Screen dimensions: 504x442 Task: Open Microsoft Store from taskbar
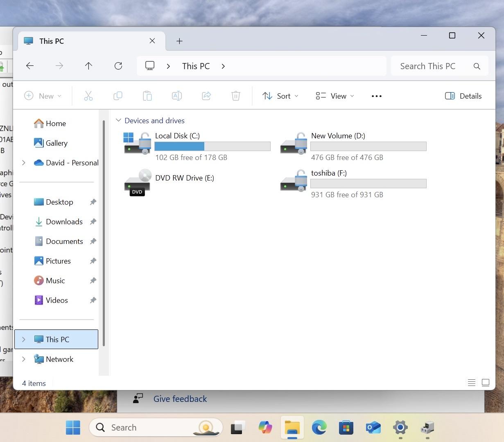(346, 427)
